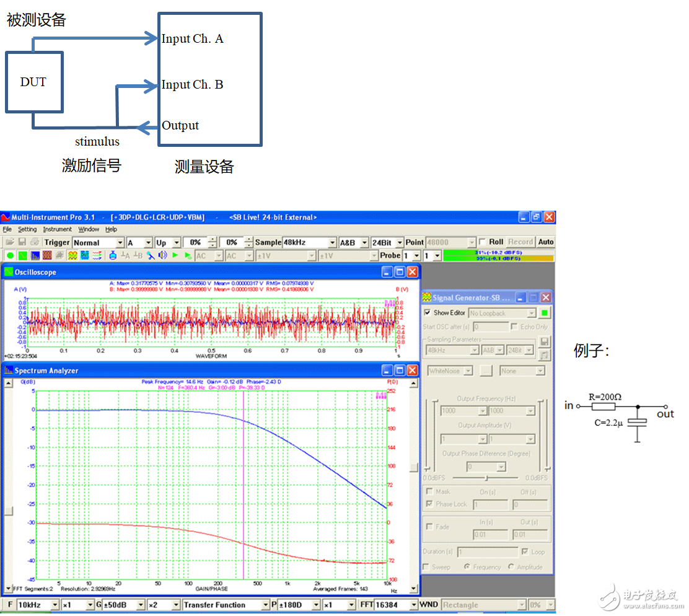Open the DUT Device Test Plan icon
The height and width of the screenshot is (616, 689).
pos(85,256)
